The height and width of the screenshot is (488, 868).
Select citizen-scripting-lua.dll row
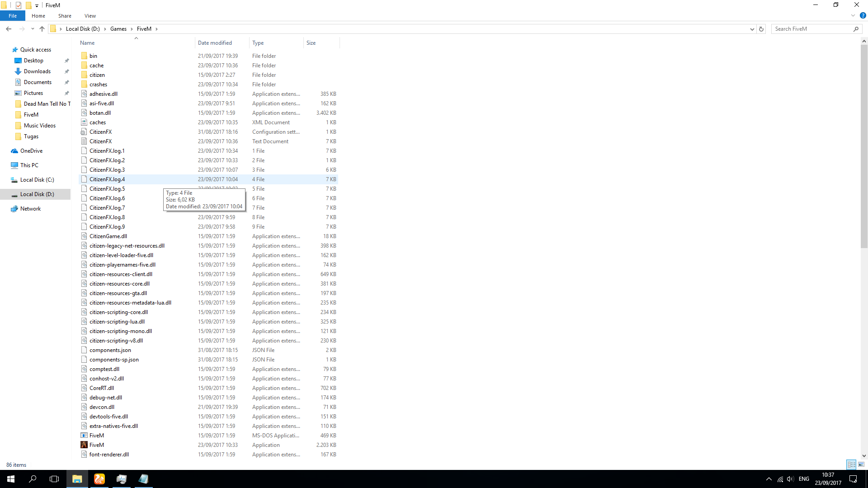pos(208,322)
